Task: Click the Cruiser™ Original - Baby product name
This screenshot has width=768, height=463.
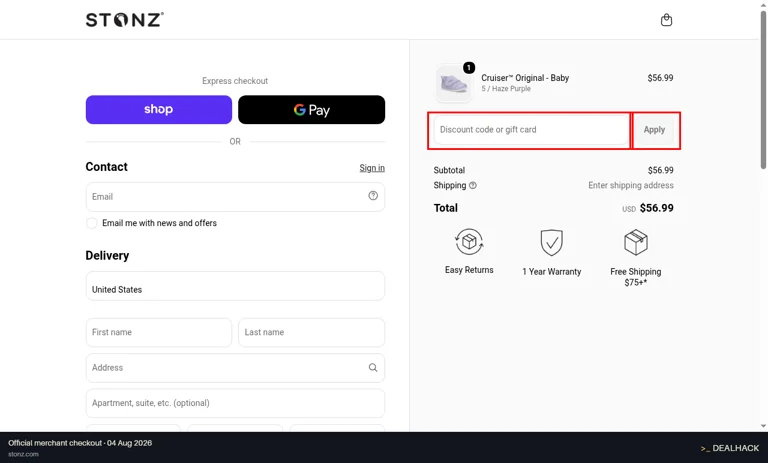Action: [525, 78]
